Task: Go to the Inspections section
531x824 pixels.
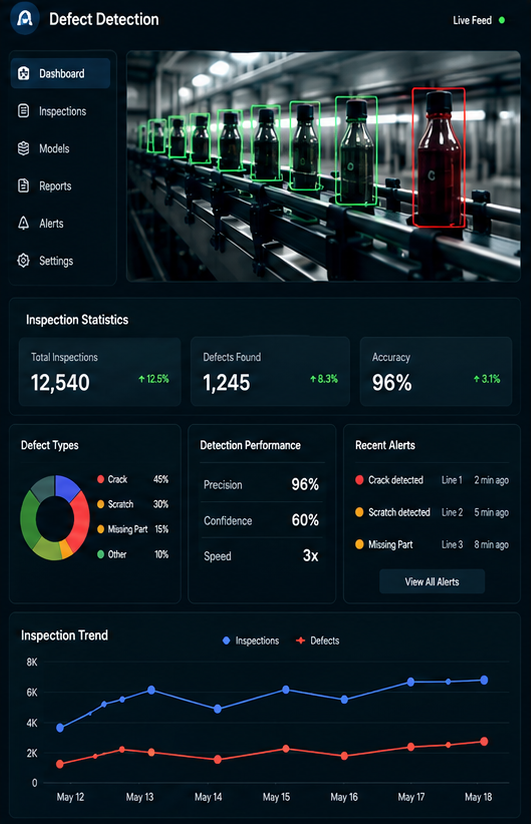Action: coord(60,111)
